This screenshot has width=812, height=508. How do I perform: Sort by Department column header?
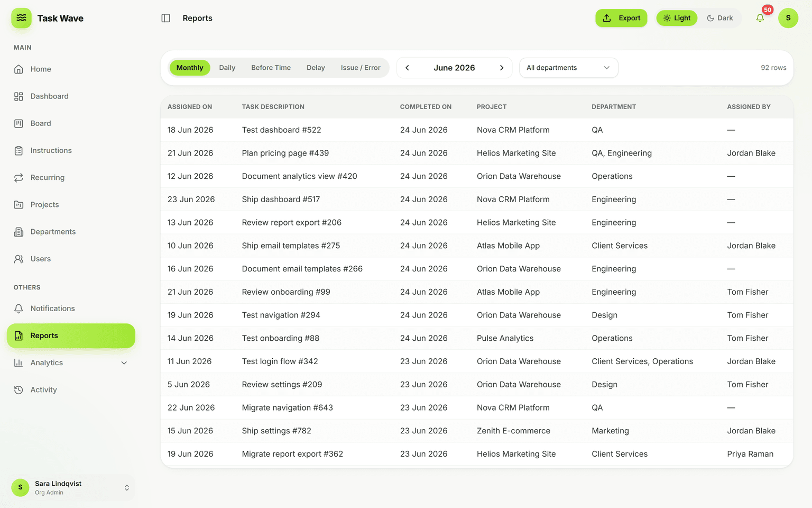coord(614,107)
